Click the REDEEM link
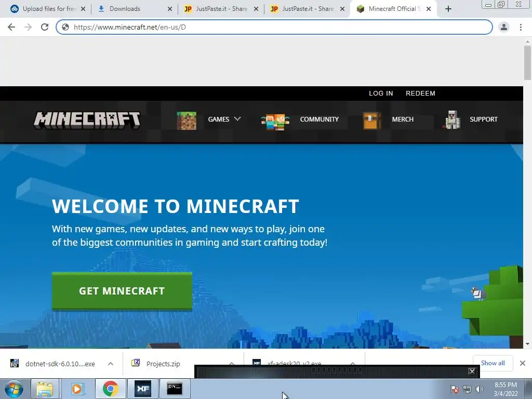 click(420, 94)
